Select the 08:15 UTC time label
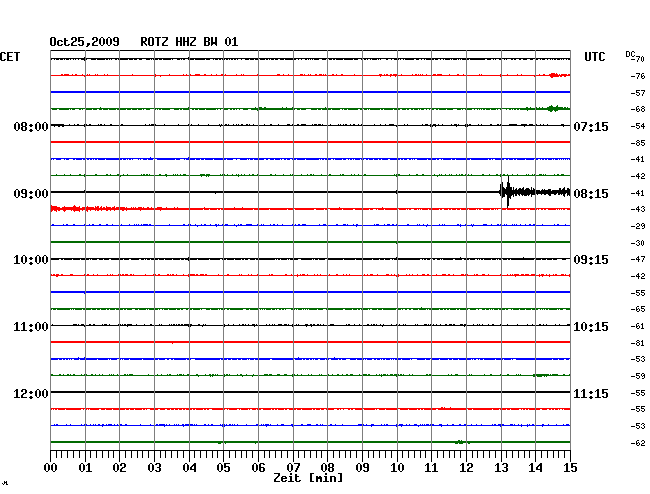Screen dimensions: 650x494 pyautogui.click(x=591, y=194)
